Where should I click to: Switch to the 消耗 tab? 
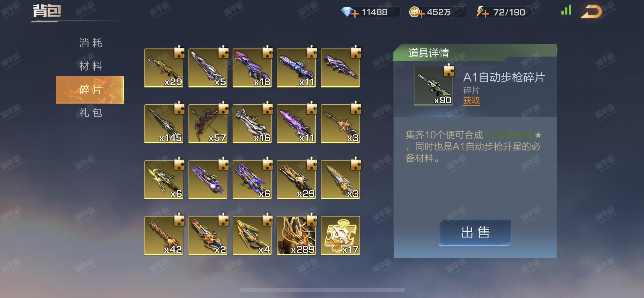click(90, 43)
